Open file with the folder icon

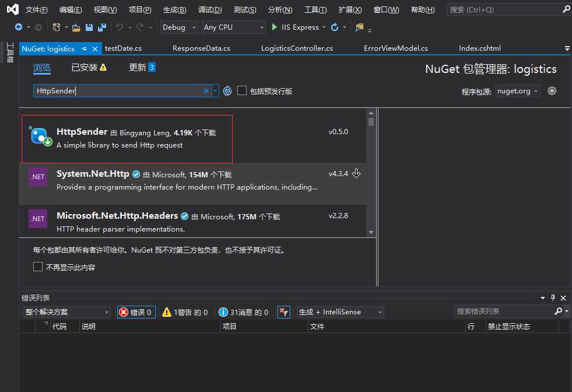click(x=76, y=27)
